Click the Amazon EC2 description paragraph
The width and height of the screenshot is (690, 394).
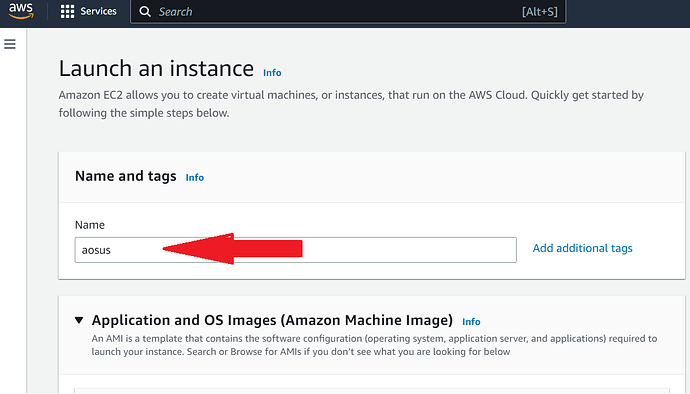point(351,104)
